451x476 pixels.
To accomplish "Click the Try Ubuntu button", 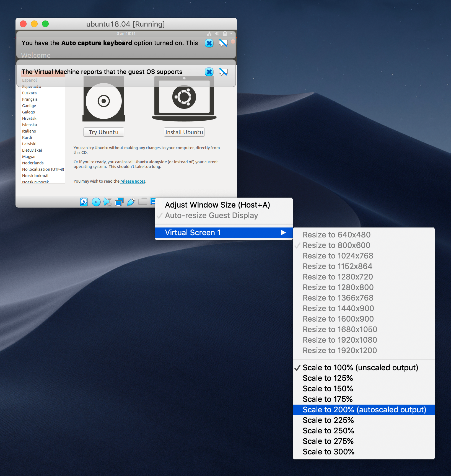I will [x=104, y=132].
